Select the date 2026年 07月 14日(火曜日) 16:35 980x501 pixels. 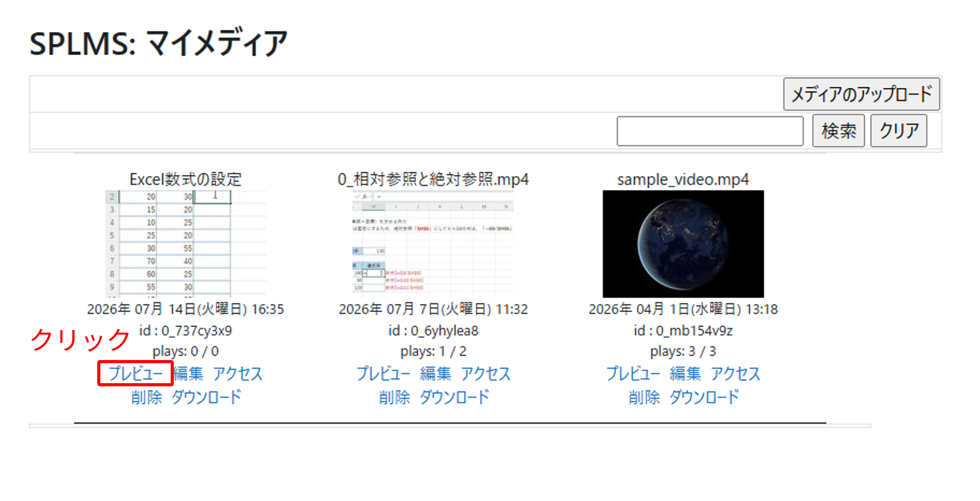pos(186,309)
